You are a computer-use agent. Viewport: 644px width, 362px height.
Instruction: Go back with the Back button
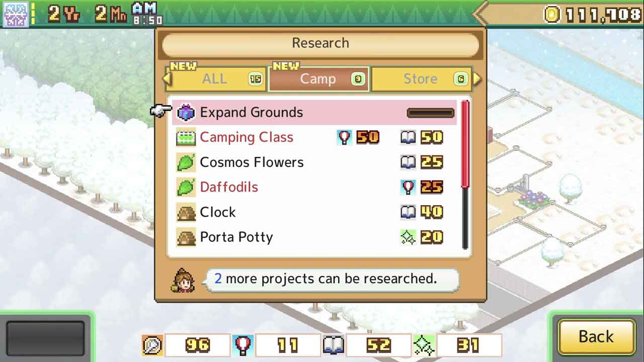(596, 336)
